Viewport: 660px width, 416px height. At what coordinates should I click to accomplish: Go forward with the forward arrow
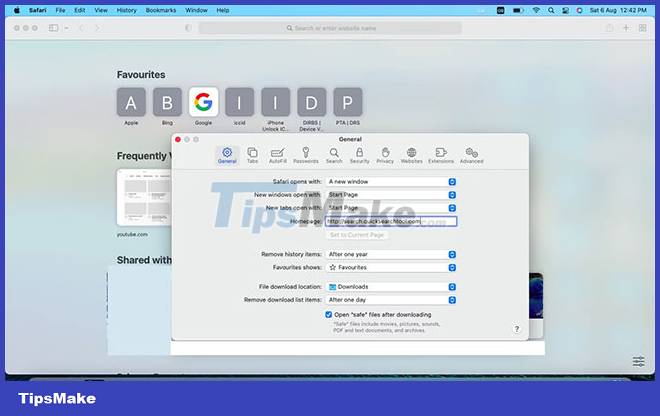[x=98, y=28]
